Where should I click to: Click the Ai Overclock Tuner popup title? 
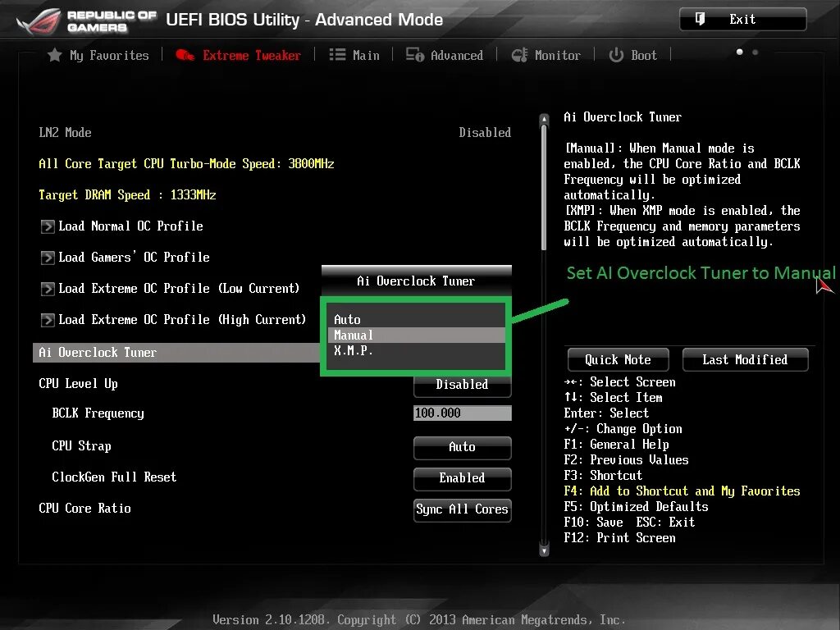[x=416, y=281]
